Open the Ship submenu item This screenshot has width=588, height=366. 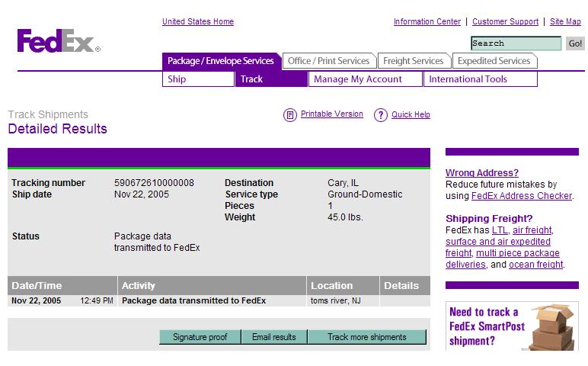198,79
